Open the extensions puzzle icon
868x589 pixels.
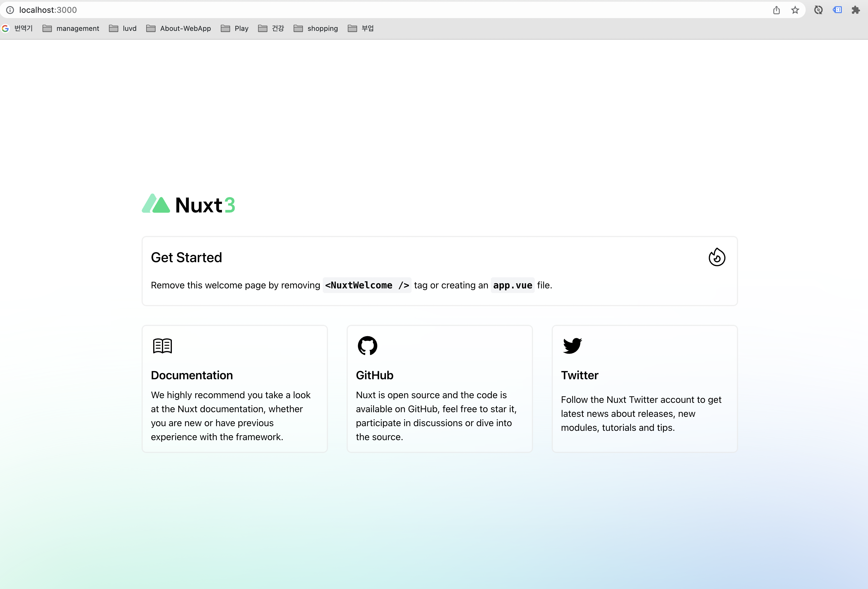tap(856, 10)
